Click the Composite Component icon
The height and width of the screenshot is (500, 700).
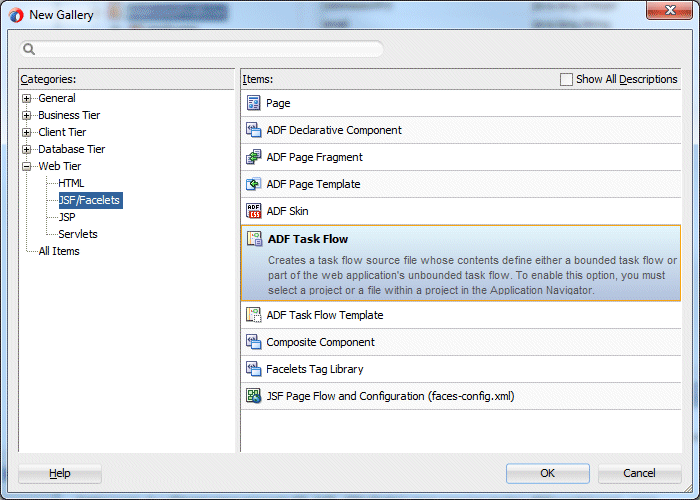coord(254,342)
